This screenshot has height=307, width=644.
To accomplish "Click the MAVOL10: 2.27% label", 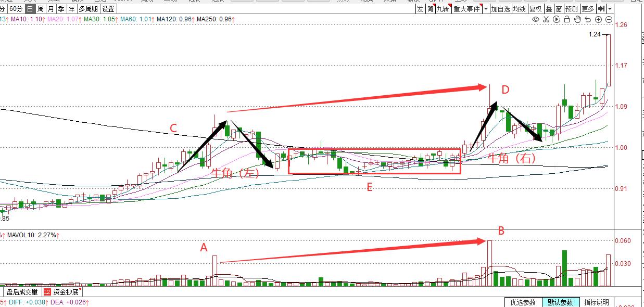I will pos(31,235).
